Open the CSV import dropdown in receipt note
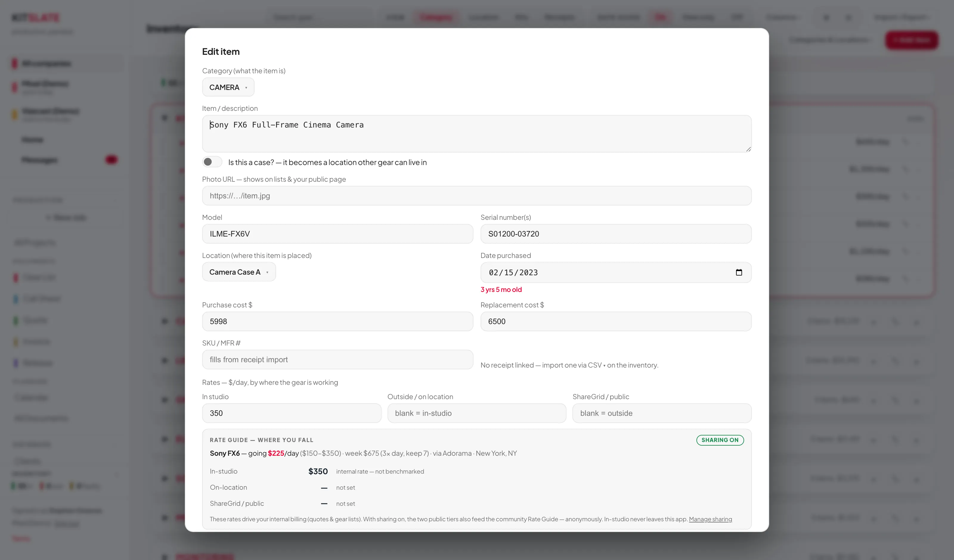Screen dimensions: 954x560 (596, 365)
